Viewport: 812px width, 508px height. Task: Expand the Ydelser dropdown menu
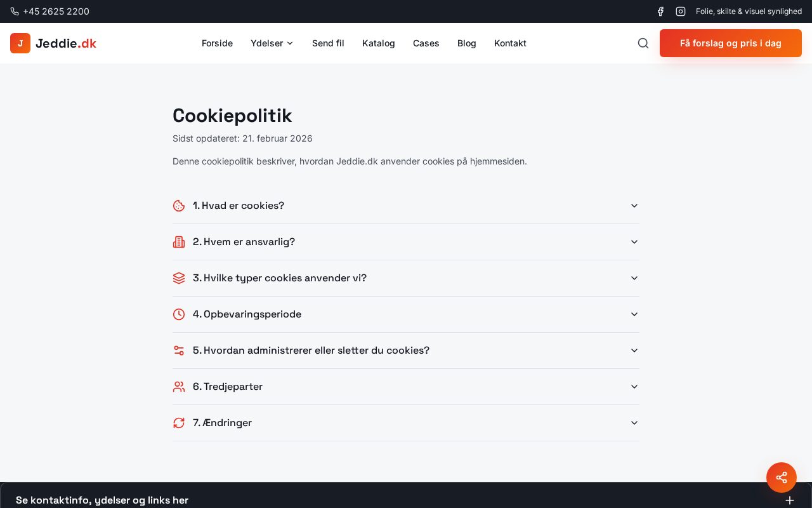point(272,43)
